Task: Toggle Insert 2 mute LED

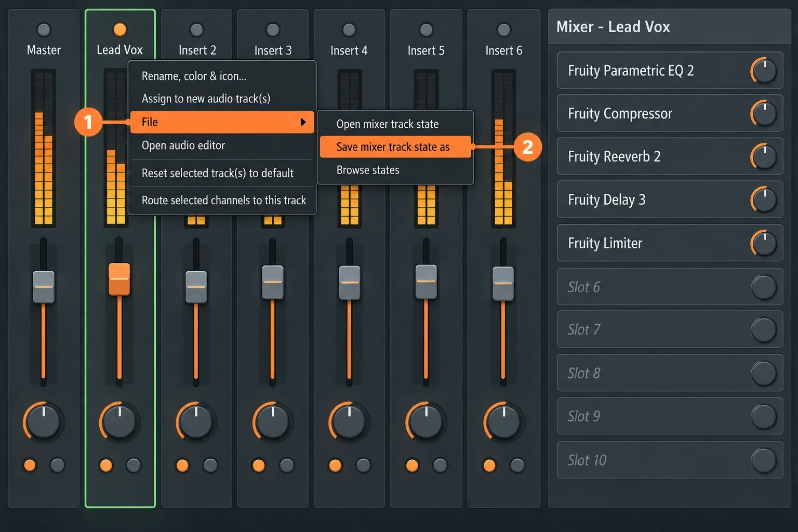Action: coord(196,30)
